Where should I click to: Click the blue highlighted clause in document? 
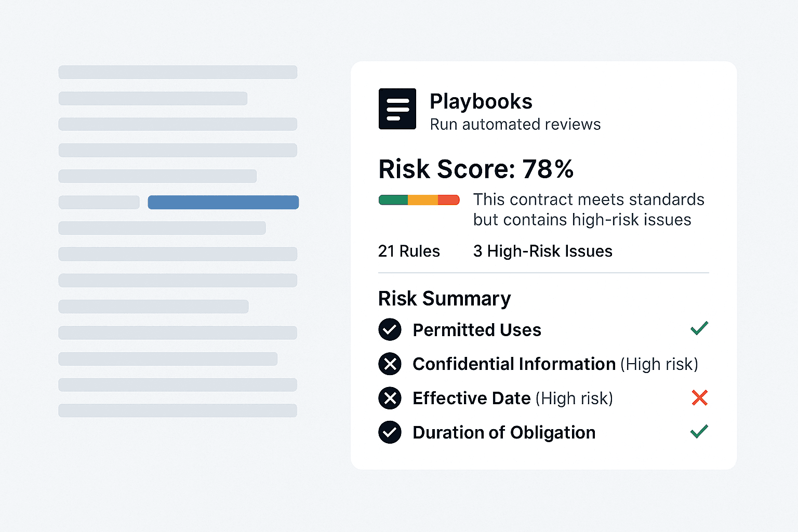[223, 202]
